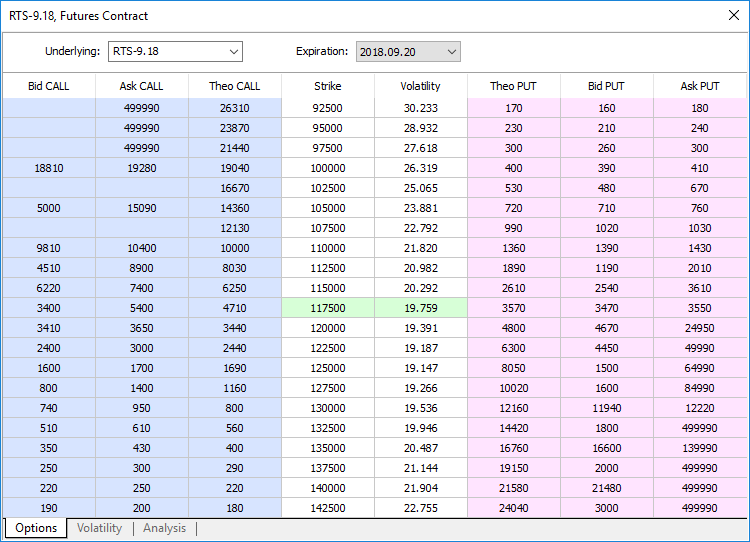Select strike 122500 cell

click(328, 348)
